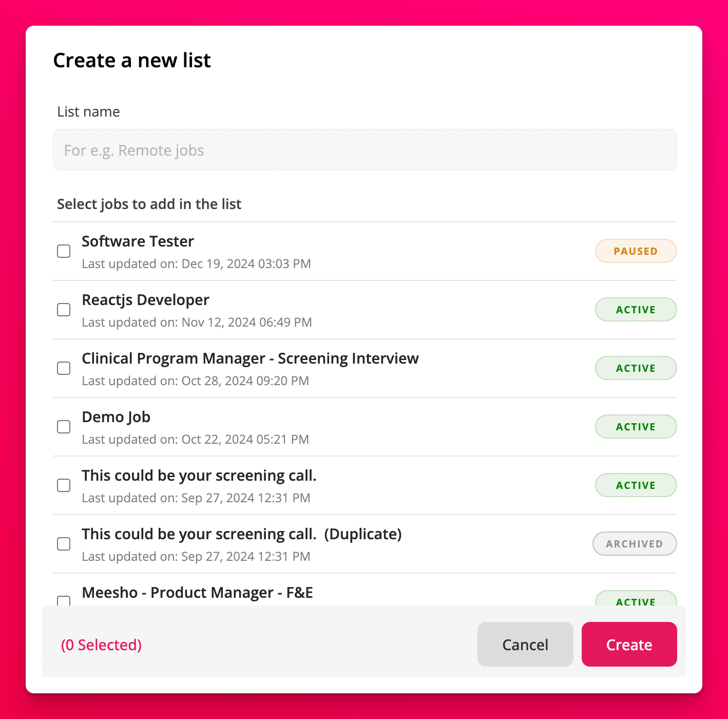Check the Demo Job checkbox
This screenshot has width=728, height=719.
64,427
